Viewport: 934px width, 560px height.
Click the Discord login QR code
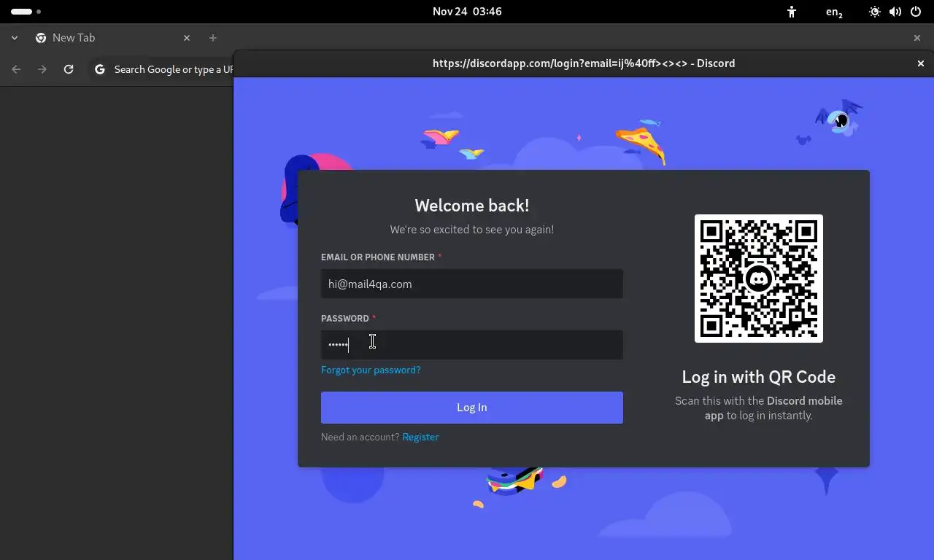[x=759, y=279]
